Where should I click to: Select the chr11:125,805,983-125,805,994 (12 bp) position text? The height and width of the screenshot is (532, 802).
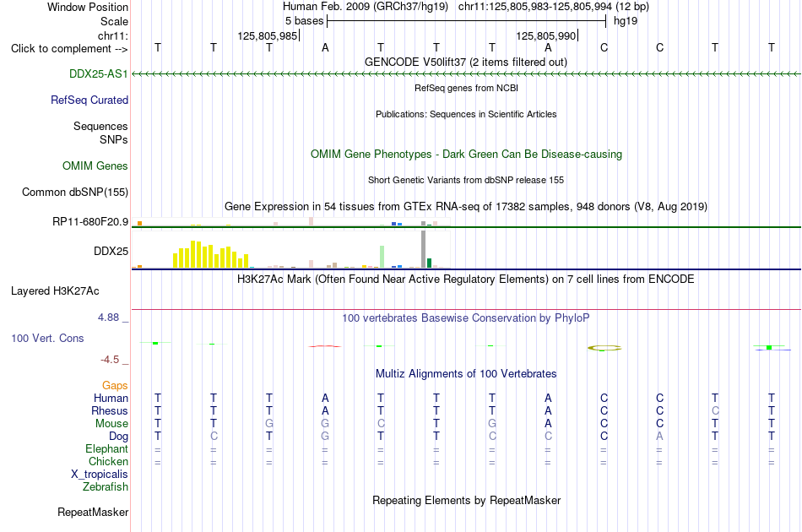tap(554, 7)
